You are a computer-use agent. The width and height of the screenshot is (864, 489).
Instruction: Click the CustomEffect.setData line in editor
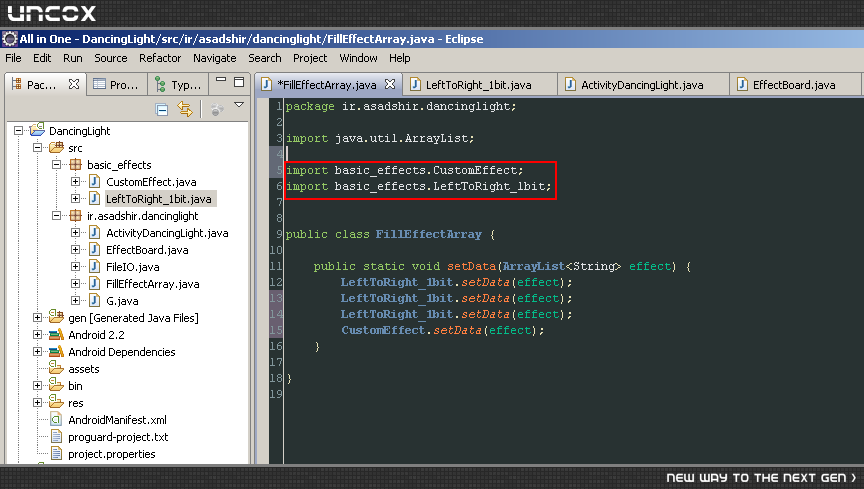[x=443, y=330]
